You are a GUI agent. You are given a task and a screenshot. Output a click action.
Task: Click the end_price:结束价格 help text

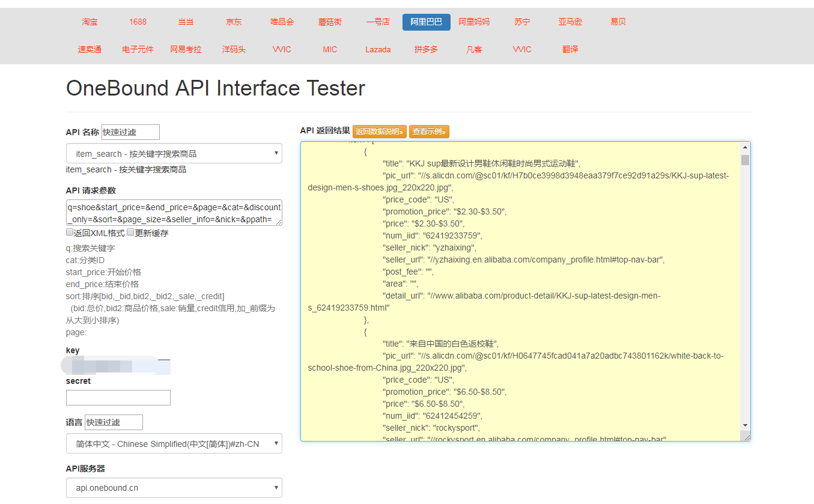point(102,284)
